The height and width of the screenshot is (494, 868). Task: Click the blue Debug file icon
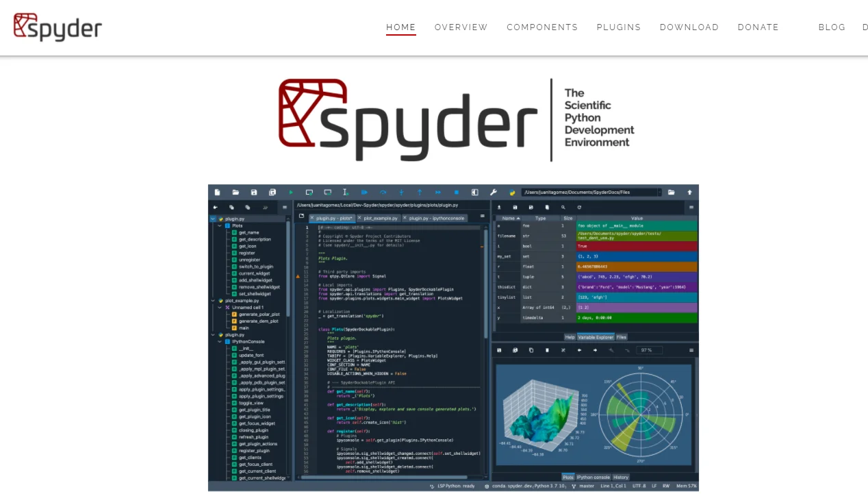[x=365, y=193]
